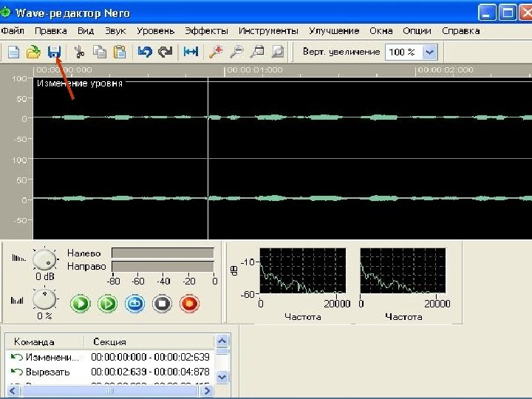Click the zoom in magnifier icon
The width and height of the screenshot is (532, 399).
tap(216, 52)
